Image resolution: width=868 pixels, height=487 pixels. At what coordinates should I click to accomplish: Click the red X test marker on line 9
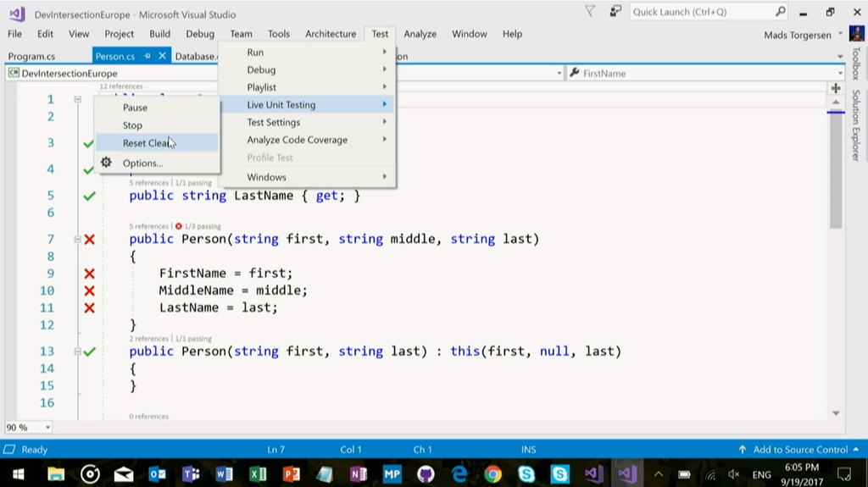click(x=89, y=274)
